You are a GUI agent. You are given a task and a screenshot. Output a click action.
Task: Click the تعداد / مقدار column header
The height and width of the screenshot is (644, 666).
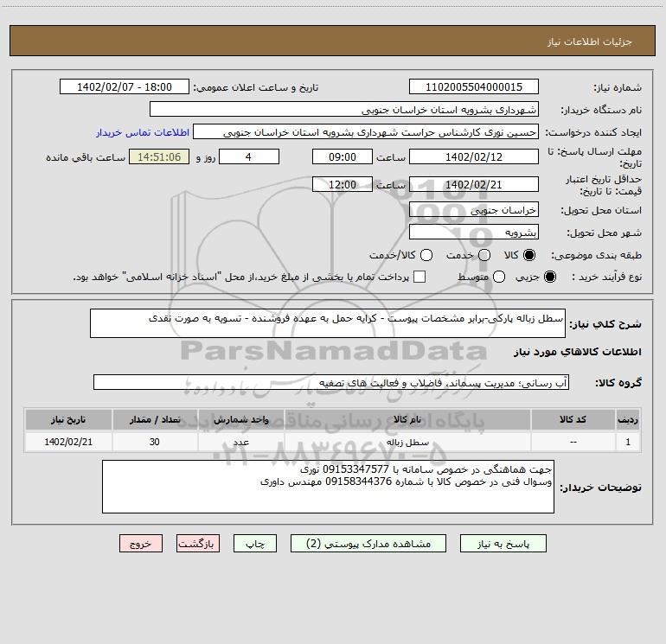(155, 419)
